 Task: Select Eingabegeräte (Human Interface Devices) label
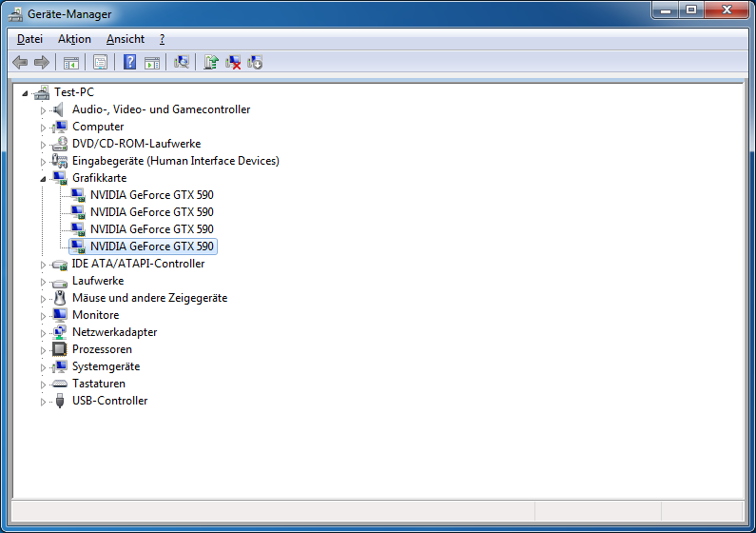click(176, 161)
